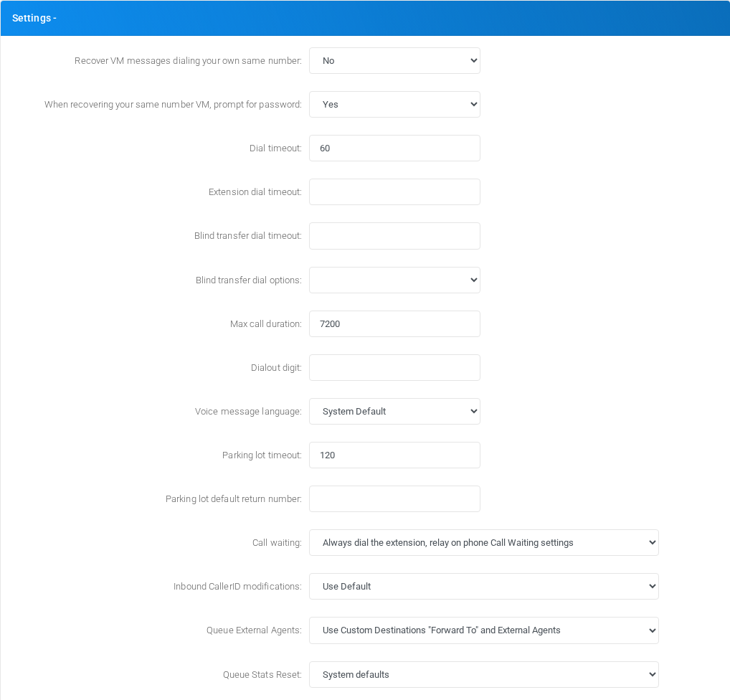Click the Voice message language label
The width and height of the screenshot is (730, 700).
tap(247, 411)
